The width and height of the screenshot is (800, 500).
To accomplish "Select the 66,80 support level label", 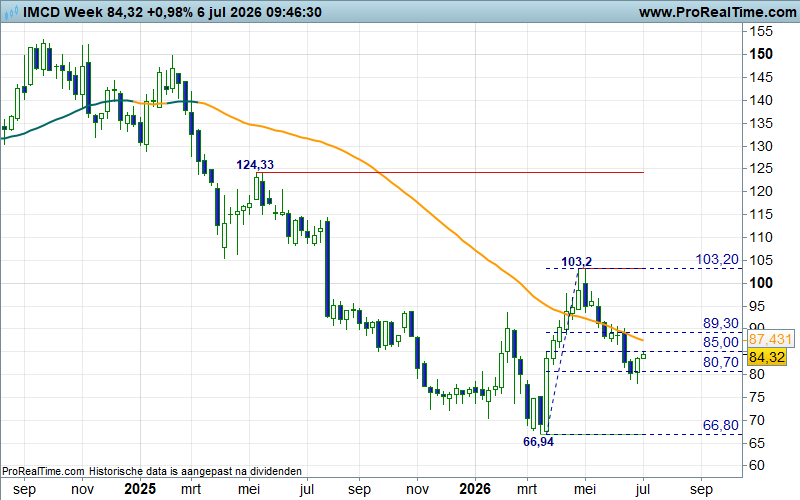I will coord(720,425).
